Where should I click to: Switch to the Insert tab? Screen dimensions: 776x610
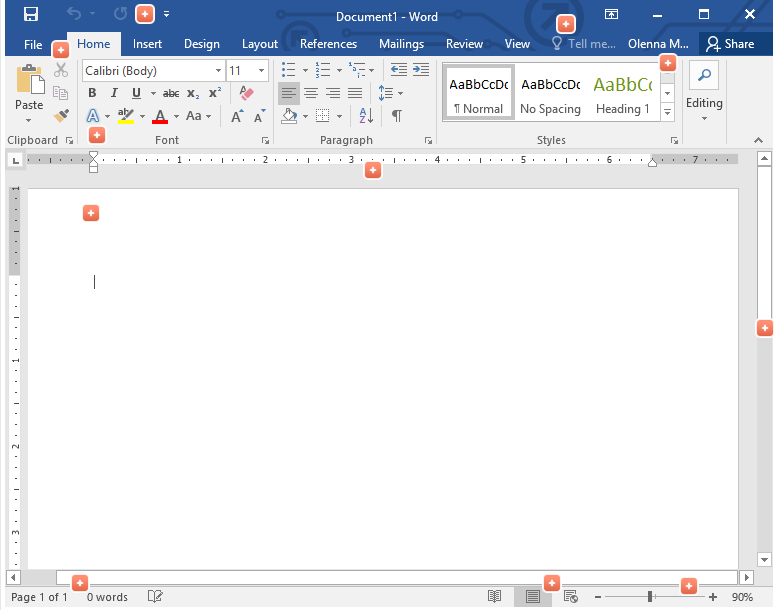tap(147, 44)
